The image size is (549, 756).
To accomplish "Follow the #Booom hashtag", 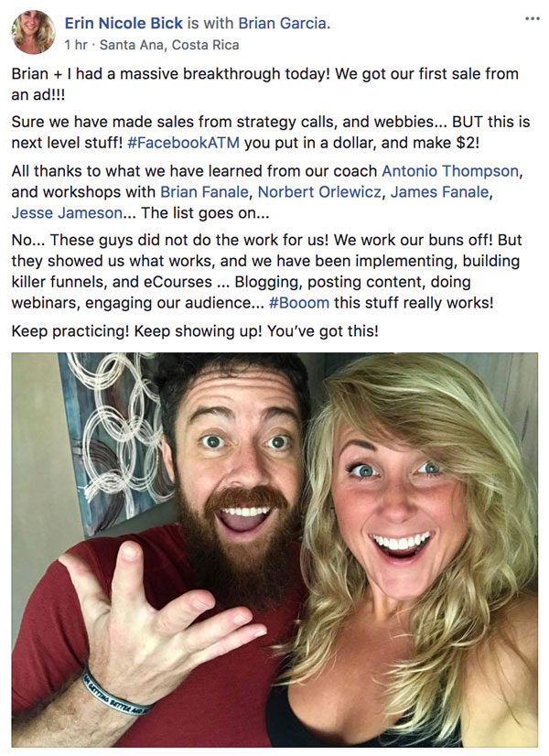I will tap(299, 303).
